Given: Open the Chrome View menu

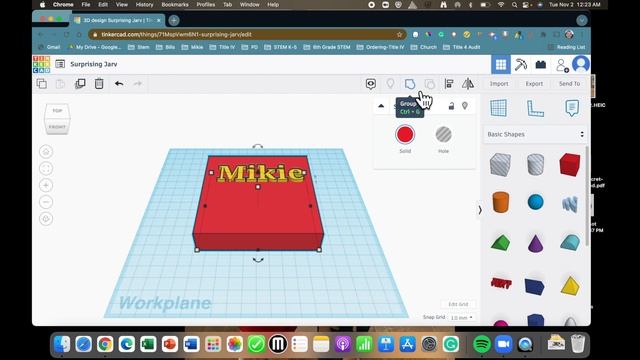Looking at the screenshot, I should tap(122, 4).
